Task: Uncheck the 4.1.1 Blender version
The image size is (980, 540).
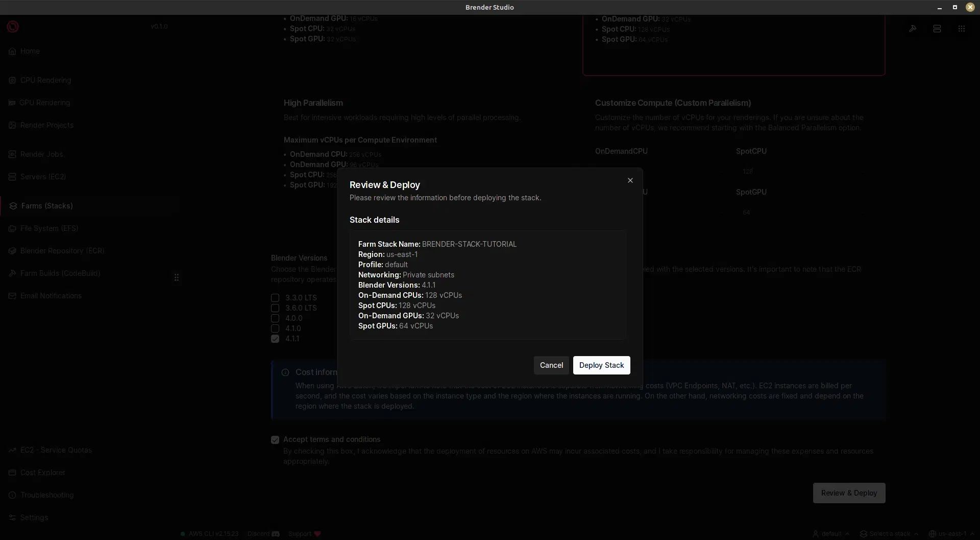Action: pyautogui.click(x=276, y=338)
